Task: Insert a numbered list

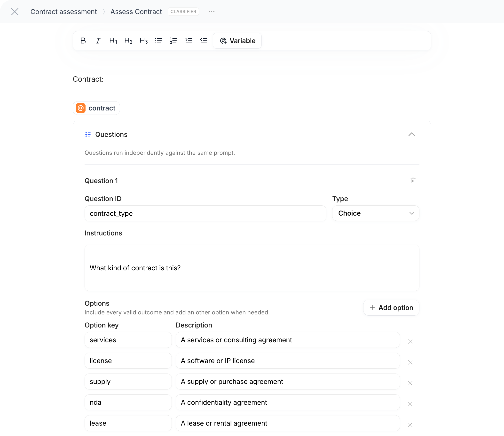Action: coord(173,41)
